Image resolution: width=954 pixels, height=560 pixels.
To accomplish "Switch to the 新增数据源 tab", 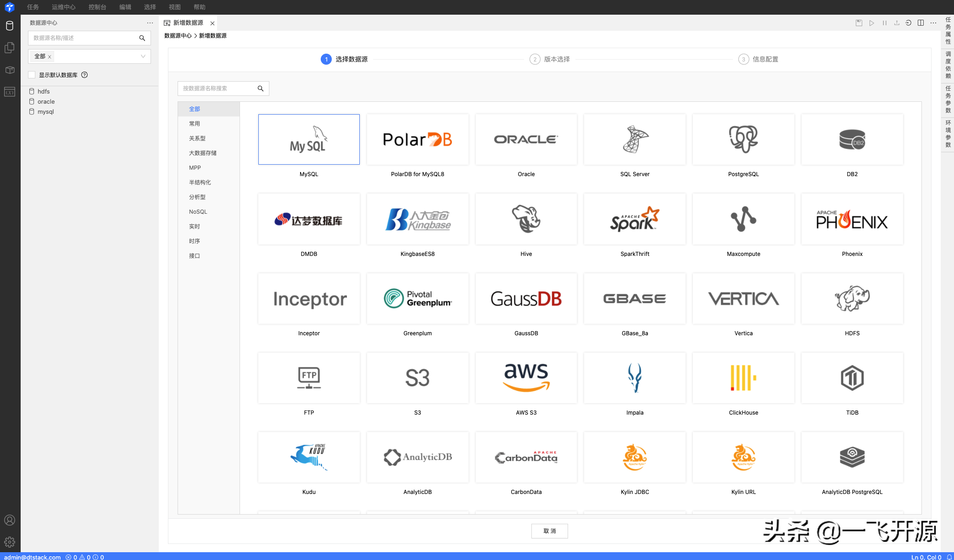I will [188, 23].
